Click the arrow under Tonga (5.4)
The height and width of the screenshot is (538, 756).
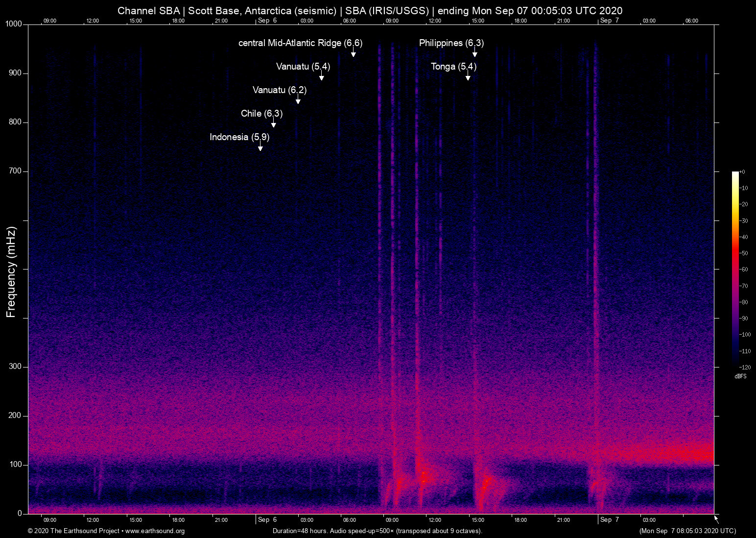click(468, 76)
